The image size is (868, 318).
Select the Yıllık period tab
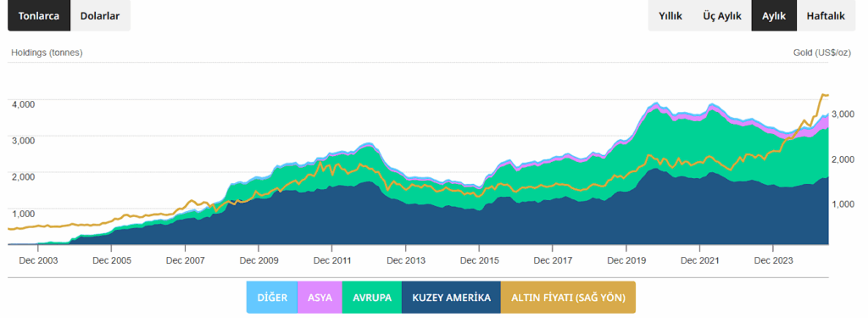click(670, 16)
